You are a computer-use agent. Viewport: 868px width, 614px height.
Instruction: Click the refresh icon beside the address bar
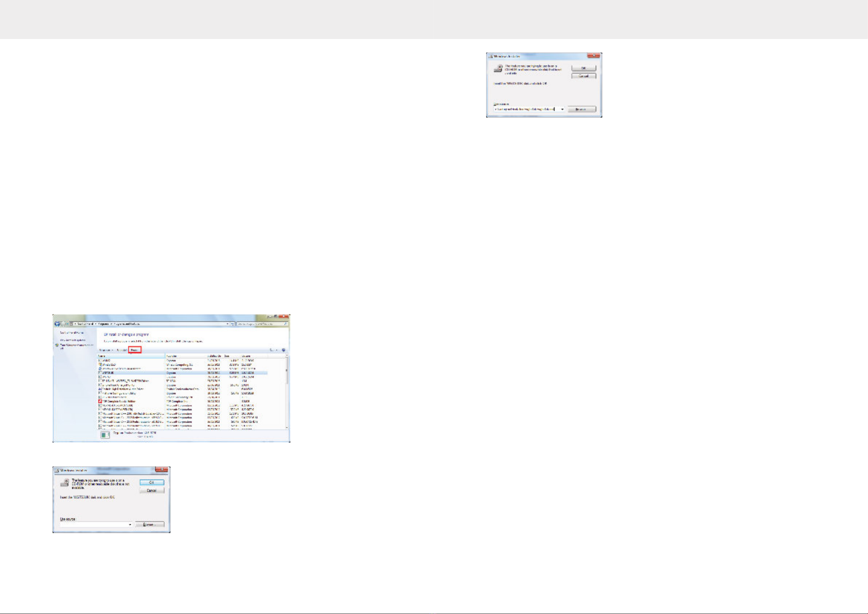pos(233,324)
